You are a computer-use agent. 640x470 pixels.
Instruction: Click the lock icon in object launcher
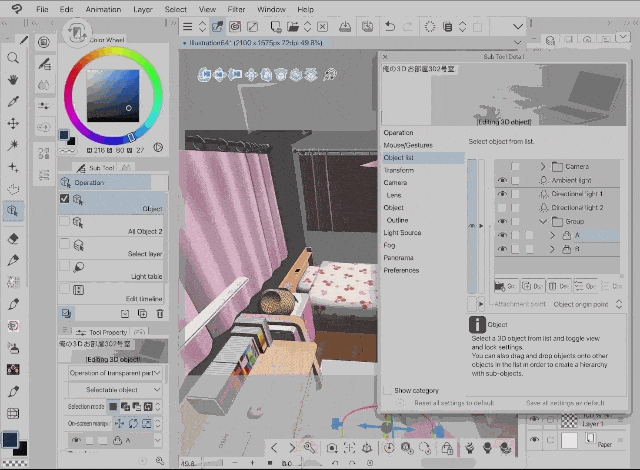[447, 448]
